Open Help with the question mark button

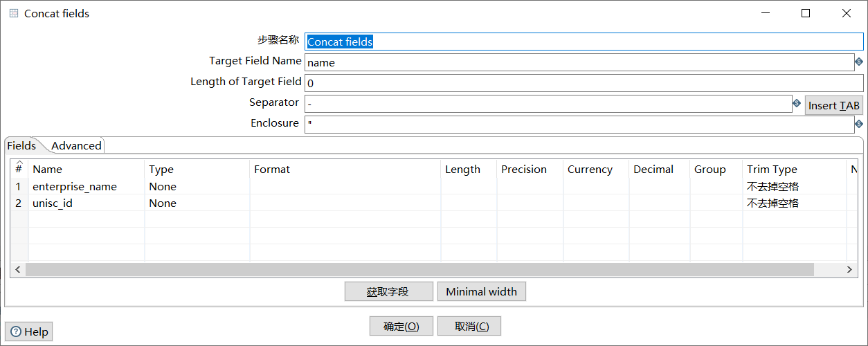pyautogui.click(x=29, y=331)
